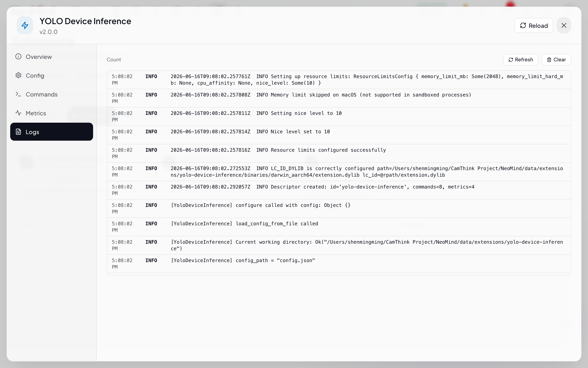Click the Overview info circle icon
Image resolution: width=588 pixels, height=368 pixels.
(x=18, y=56)
